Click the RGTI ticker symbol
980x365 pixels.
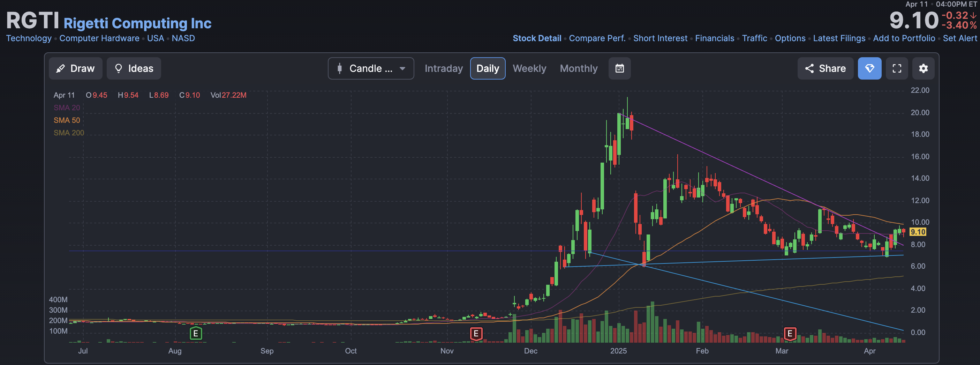33,21
